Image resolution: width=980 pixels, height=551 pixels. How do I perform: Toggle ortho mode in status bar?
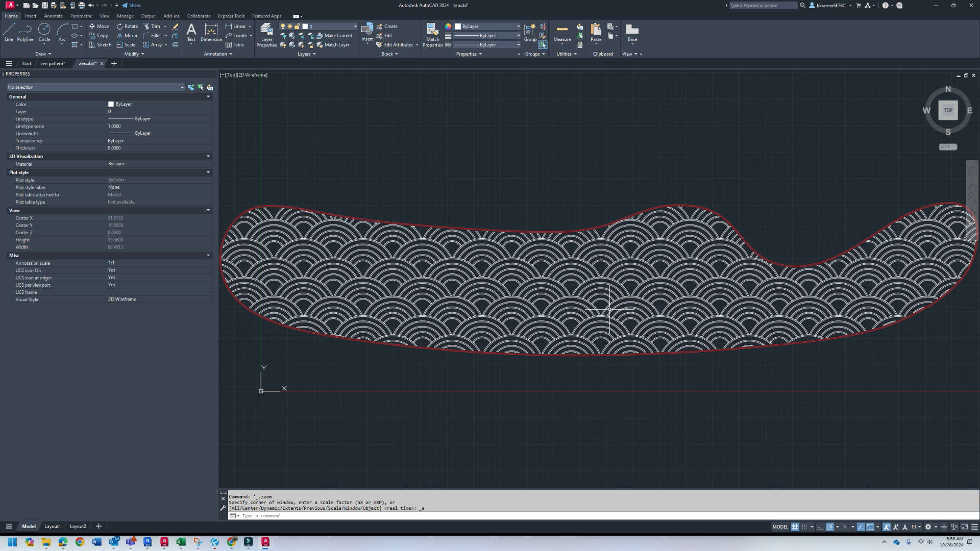point(820,527)
